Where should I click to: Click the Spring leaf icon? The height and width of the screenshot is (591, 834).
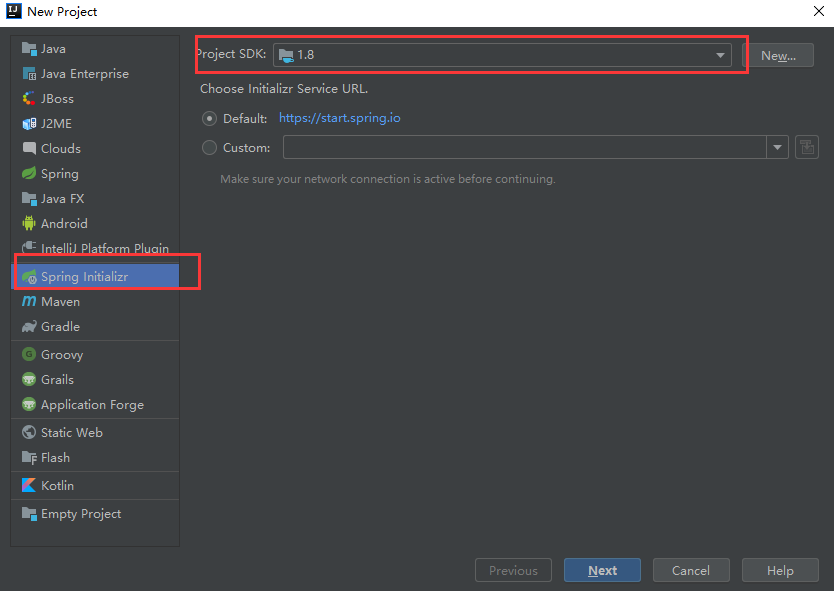click(29, 173)
